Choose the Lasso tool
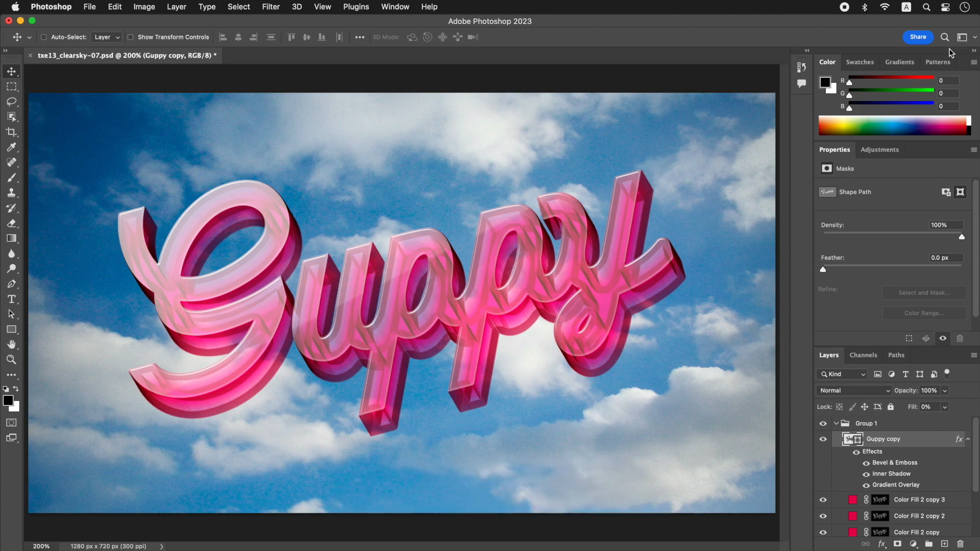This screenshot has height=551, width=980. [11, 102]
